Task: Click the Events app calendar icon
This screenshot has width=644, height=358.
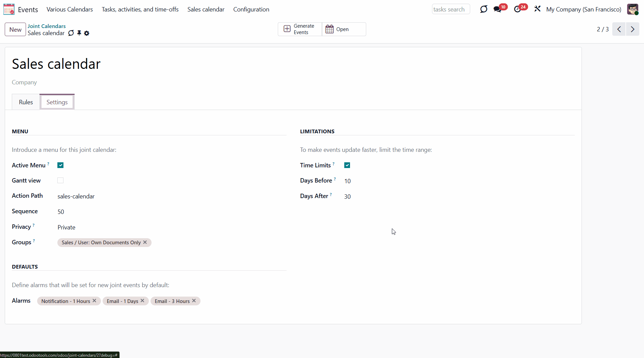Action: click(x=9, y=9)
